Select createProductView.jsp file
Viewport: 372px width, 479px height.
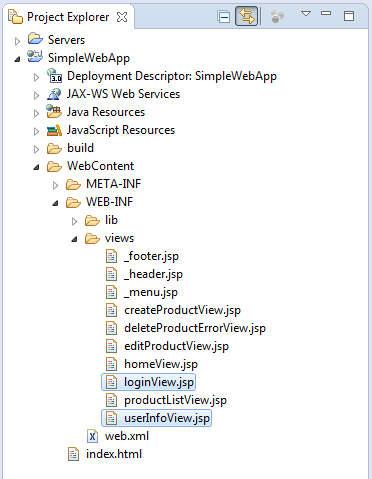click(x=173, y=310)
